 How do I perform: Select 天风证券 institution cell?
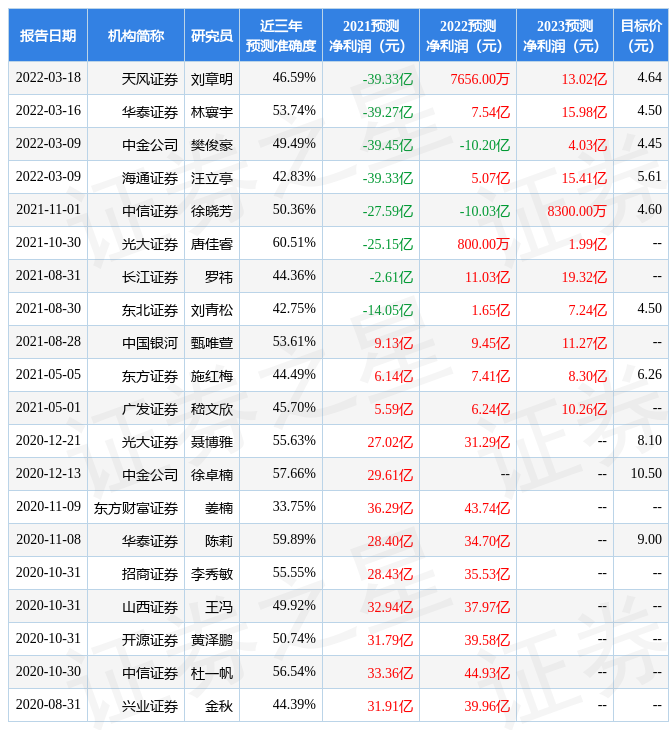point(150,79)
